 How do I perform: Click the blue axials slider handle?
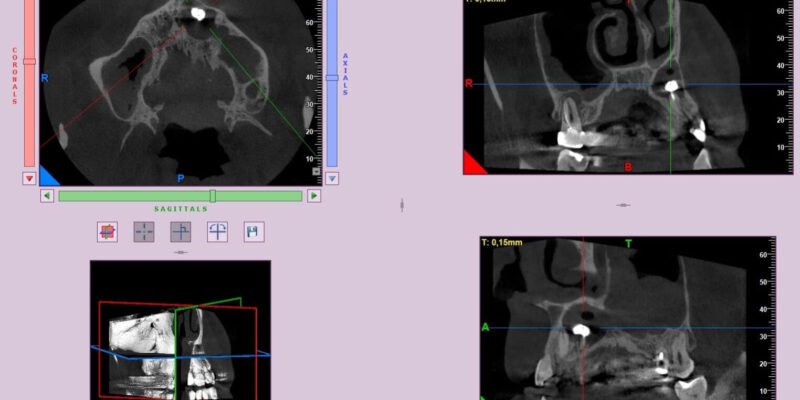[x=332, y=78]
